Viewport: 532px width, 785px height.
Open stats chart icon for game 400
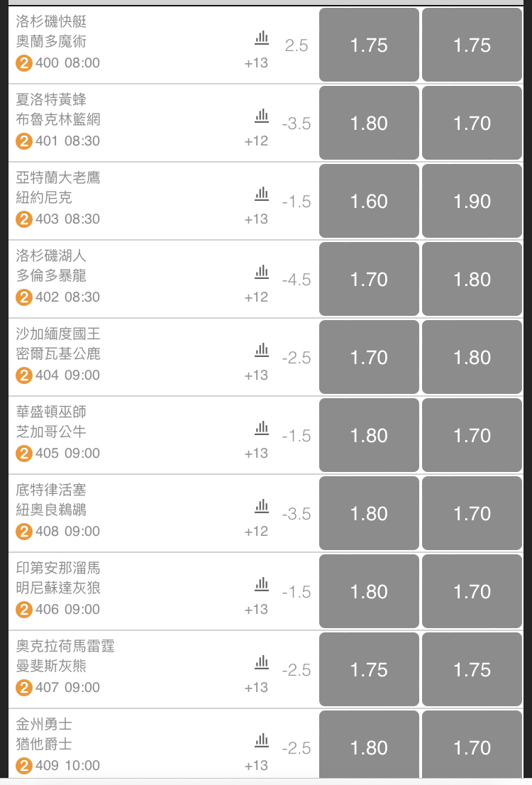[x=261, y=38]
